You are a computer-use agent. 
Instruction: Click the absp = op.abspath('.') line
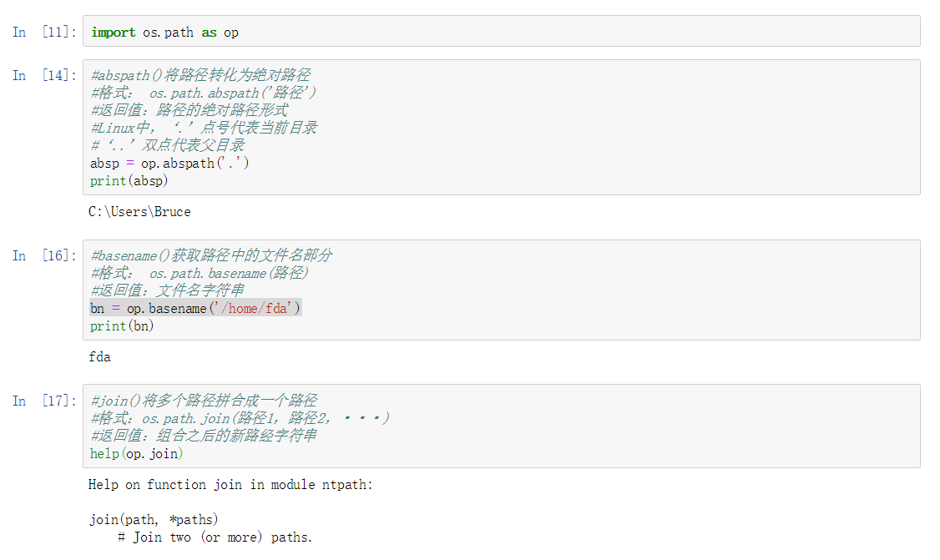pyautogui.click(x=169, y=164)
